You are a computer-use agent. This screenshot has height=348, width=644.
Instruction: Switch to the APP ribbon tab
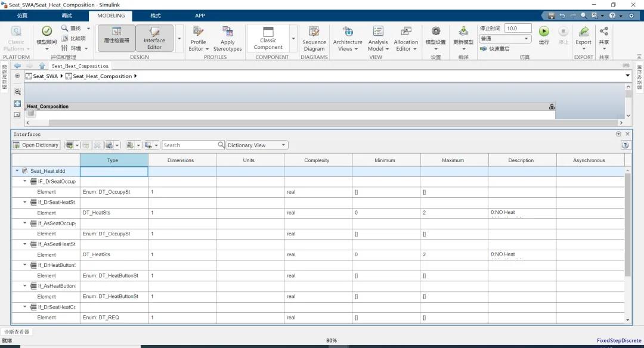200,15
